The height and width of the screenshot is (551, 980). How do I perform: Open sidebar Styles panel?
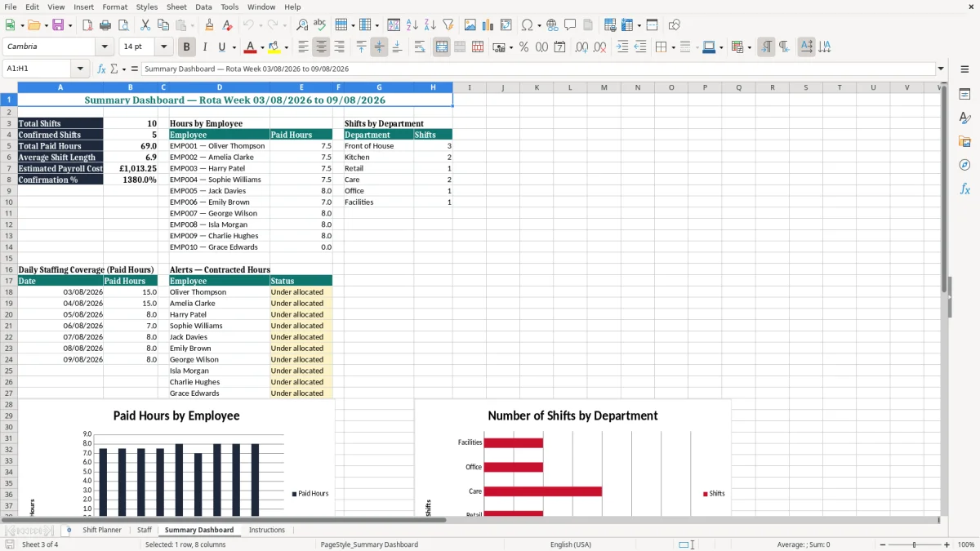(x=964, y=118)
